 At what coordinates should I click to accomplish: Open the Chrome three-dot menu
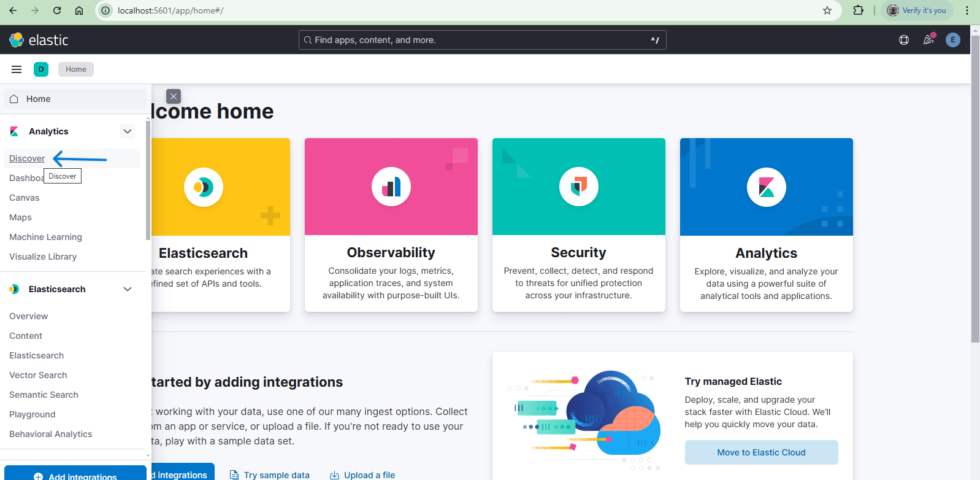967,10
